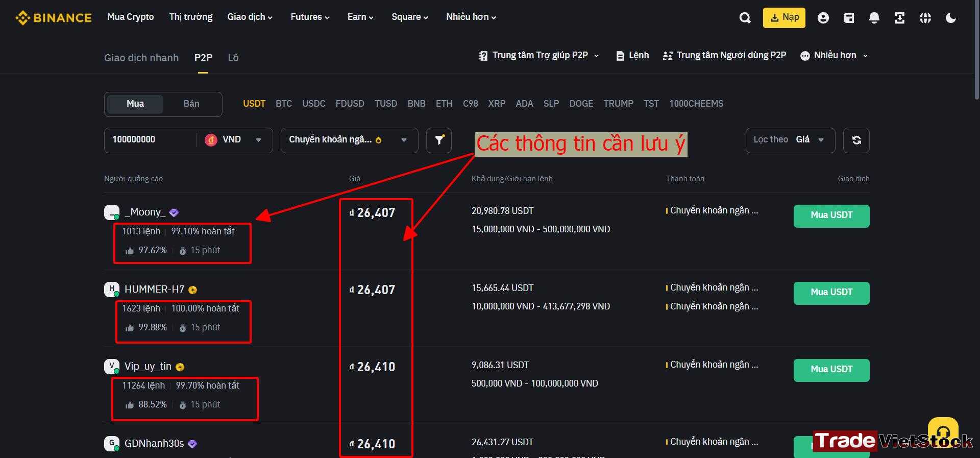Select the Mua toggle
980x458 pixels.
tap(135, 104)
